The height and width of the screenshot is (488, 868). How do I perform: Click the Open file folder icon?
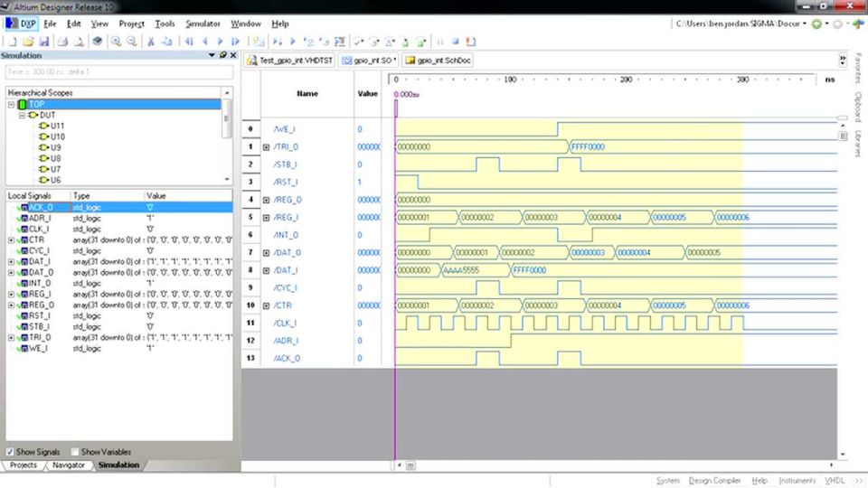[28, 42]
